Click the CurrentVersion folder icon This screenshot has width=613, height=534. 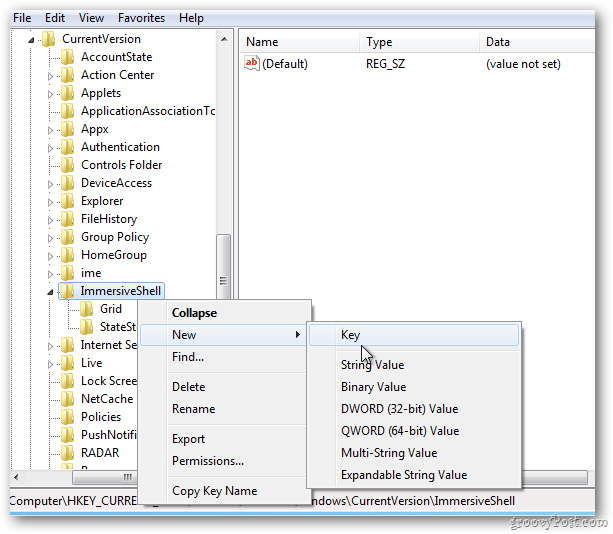(x=49, y=39)
